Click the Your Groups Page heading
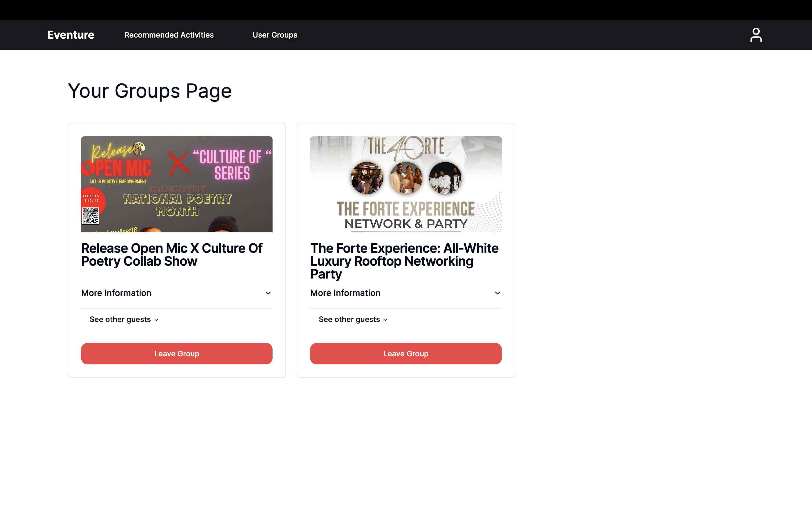The width and height of the screenshot is (812, 527). click(x=150, y=91)
